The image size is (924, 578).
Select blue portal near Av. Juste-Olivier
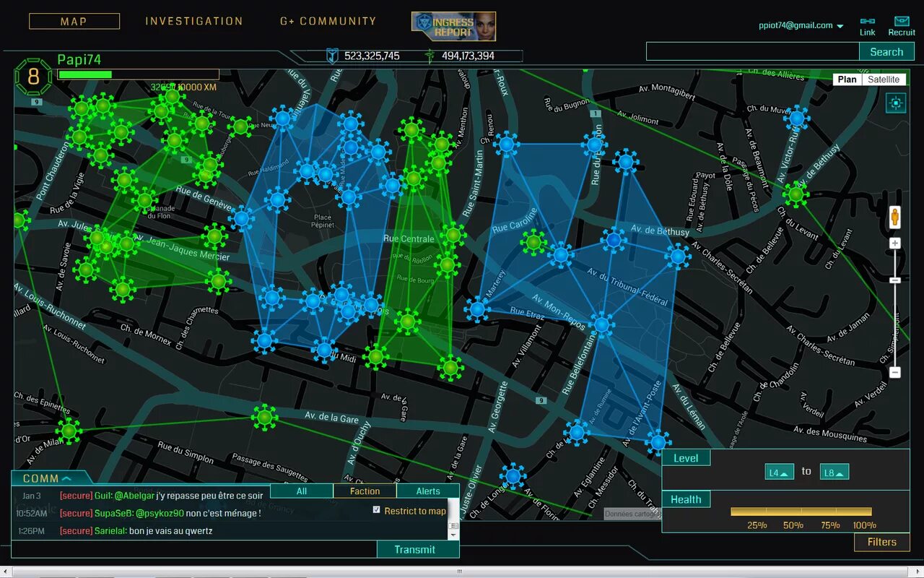(x=513, y=476)
